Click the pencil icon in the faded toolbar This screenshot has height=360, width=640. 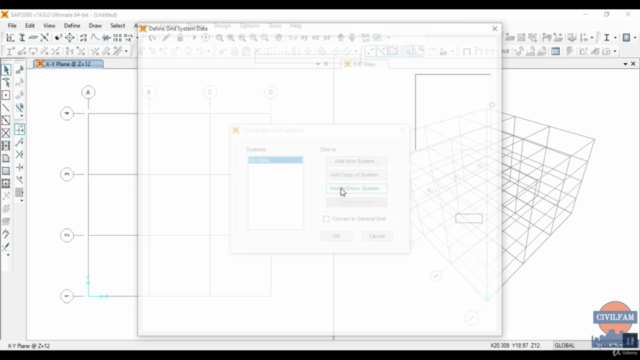coord(166,38)
